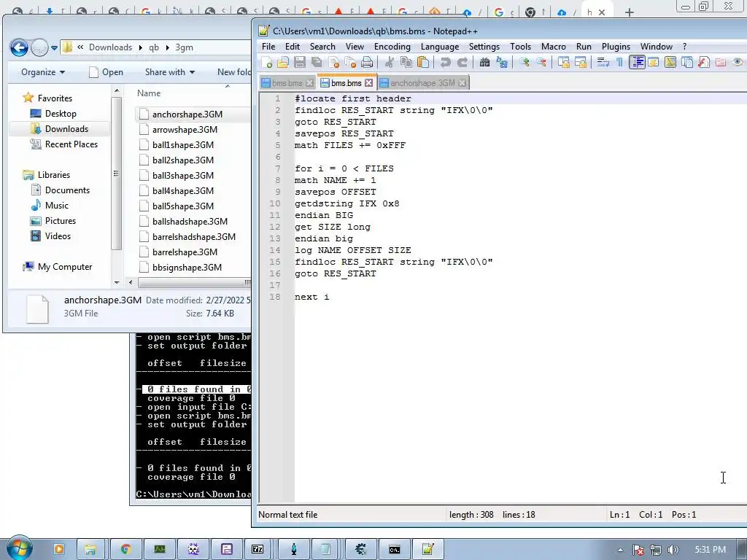The width and height of the screenshot is (747, 560).
Task: Select the ballshadshape.3GM file
Action: point(190,222)
